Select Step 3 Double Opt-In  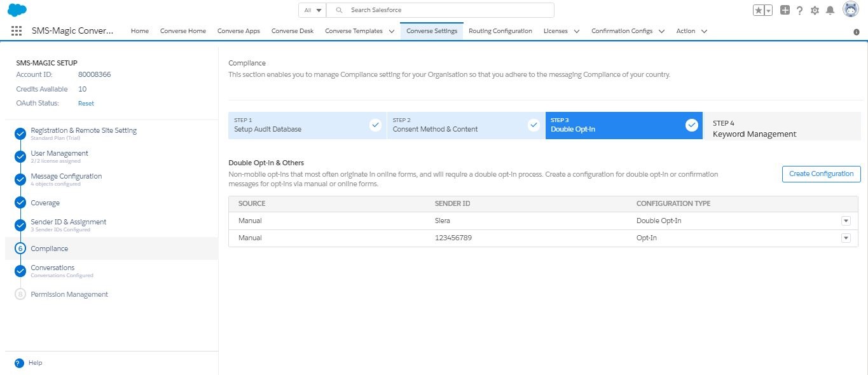tap(624, 125)
